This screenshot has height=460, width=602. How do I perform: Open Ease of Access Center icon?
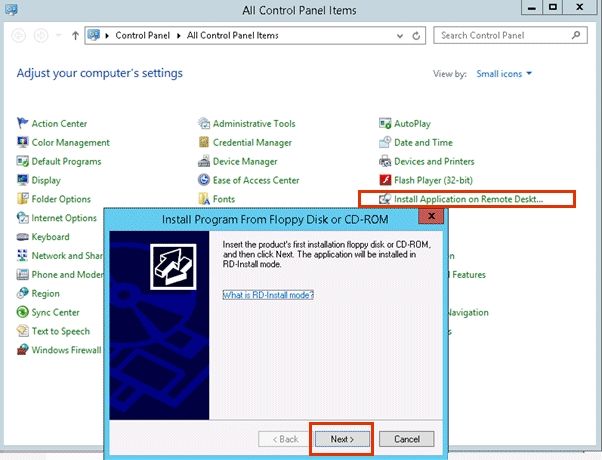pyautogui.click(x=203, y=180)
